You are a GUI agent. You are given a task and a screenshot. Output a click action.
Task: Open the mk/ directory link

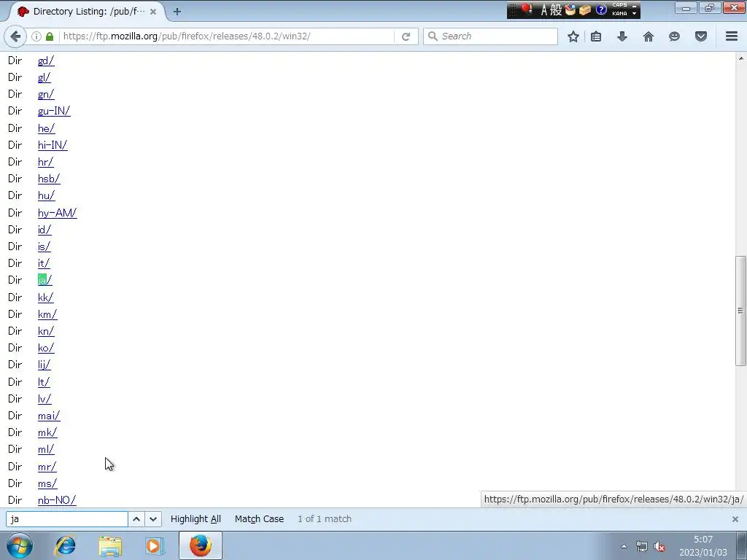pyautogui.click(x=47, y=432)
